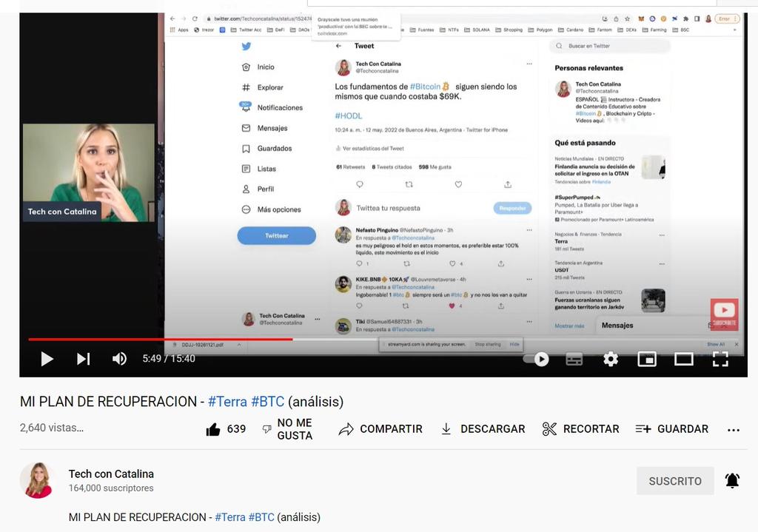Toggle autoplay switch
758x532 pixels.
pyautogui.click(x=537, y=359)
